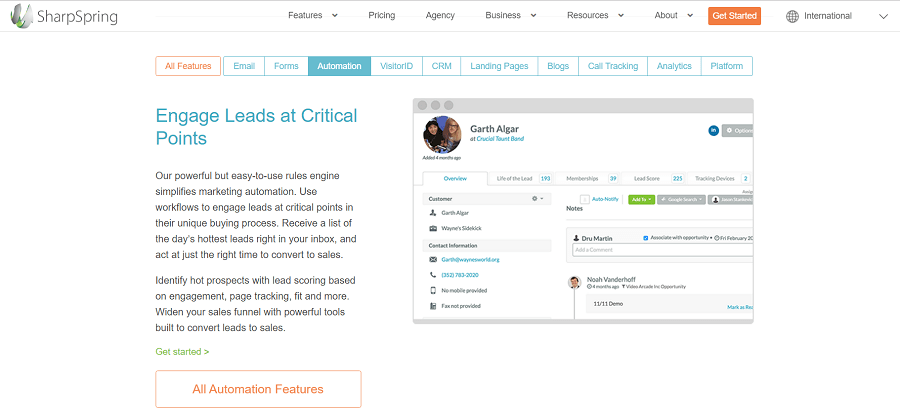Click the person icon next to Dru Martin

(576, 237)
